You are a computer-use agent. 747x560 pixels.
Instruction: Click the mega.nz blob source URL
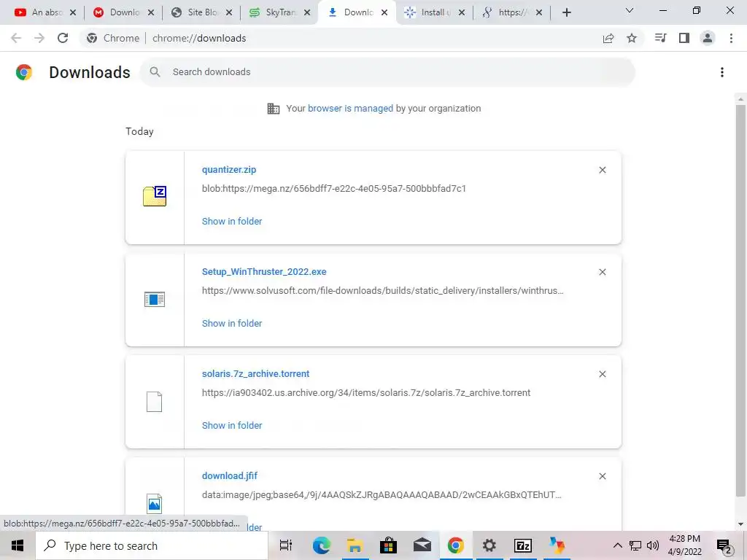(x=333, y=189)
